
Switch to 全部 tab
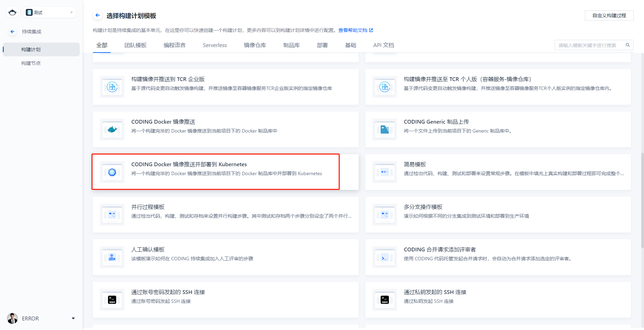[x=102, y=45]
